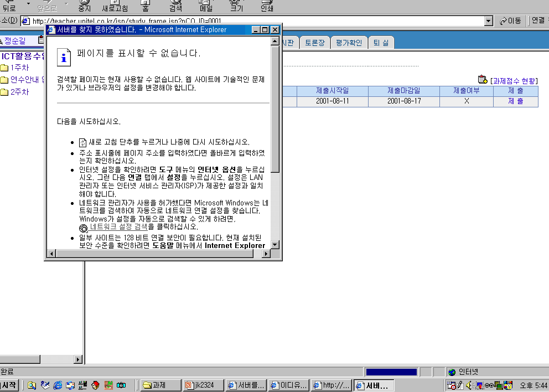The width and height of the screenshot is (549, 392).
Task: Click the 이동 Go button
Action: click(510, 21)
